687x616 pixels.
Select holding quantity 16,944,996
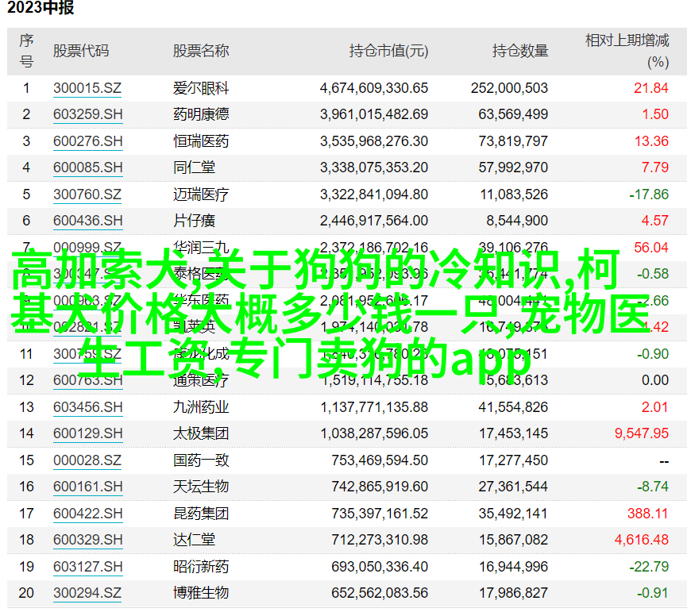(x=514, y=567)
